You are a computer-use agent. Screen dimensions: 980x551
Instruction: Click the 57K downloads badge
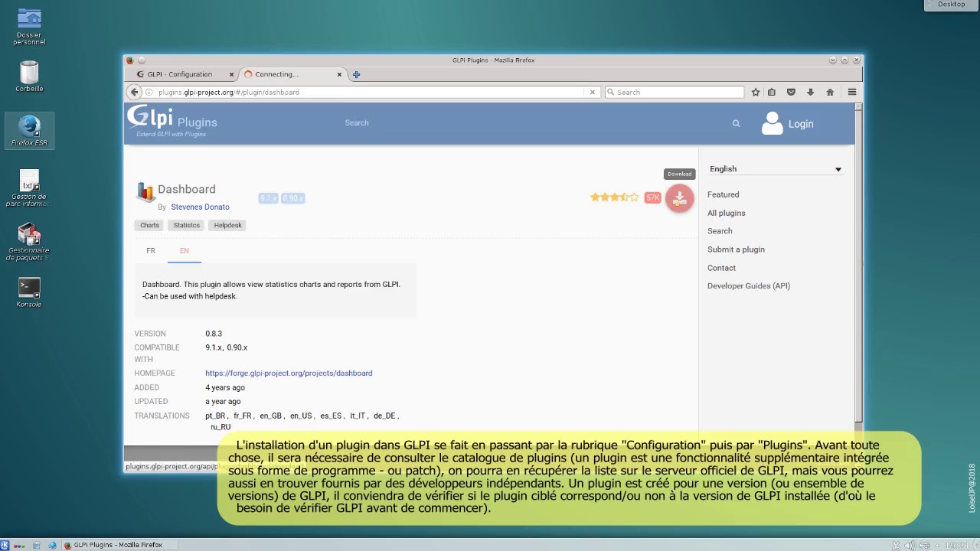coord(652,197)
